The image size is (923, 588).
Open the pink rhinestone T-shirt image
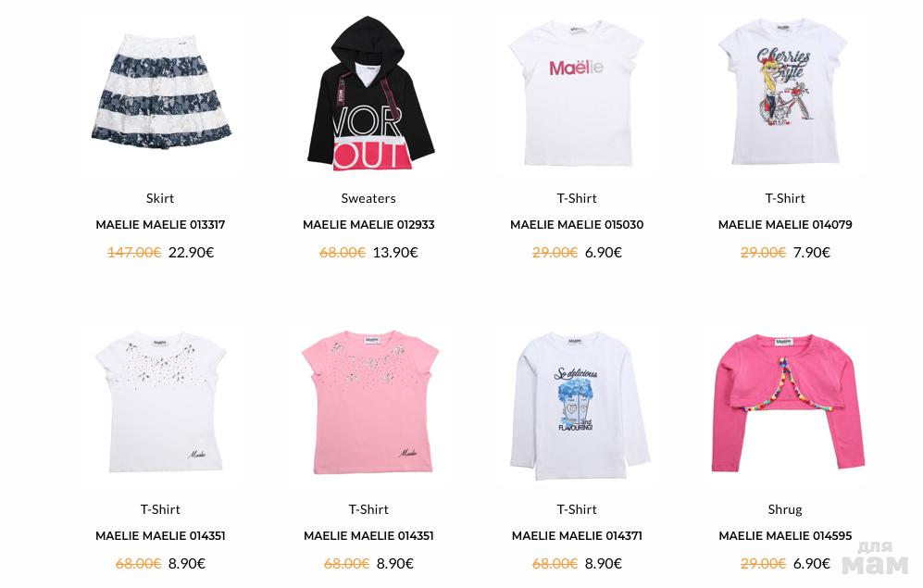coord(369,404)
